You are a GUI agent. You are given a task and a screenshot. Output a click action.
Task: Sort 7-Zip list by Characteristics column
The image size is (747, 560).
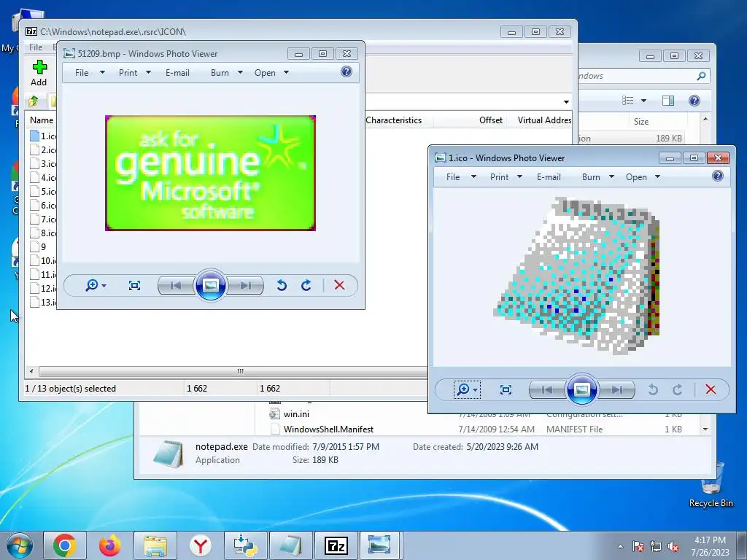(x=393, y=120)
